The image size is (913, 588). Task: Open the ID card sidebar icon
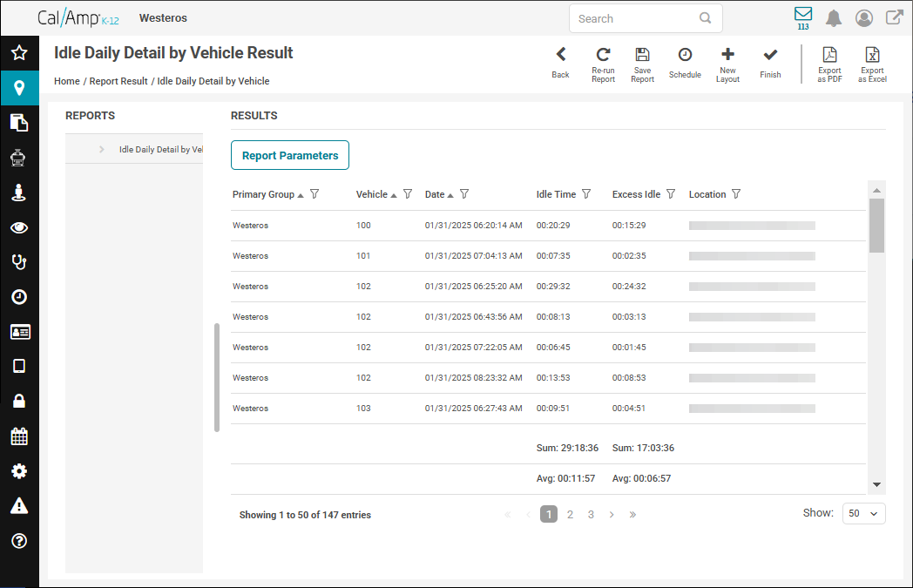tap(20, 332)
